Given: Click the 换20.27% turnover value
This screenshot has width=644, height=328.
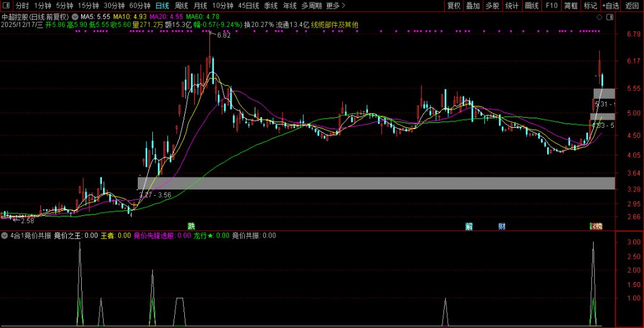Looking at the screenshot, I should (258, 25).
